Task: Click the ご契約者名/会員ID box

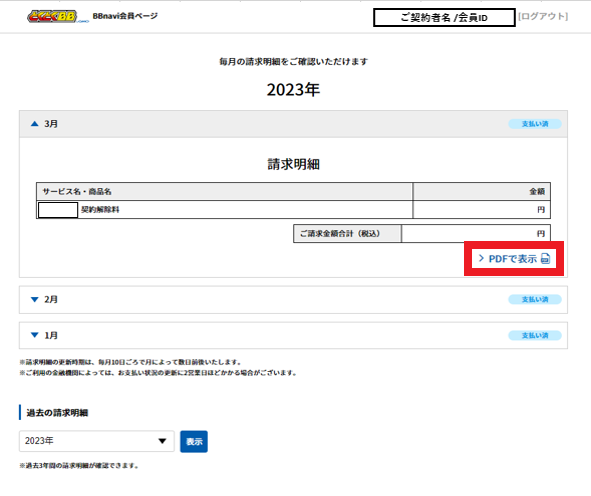Action: (x=444, y=17)
